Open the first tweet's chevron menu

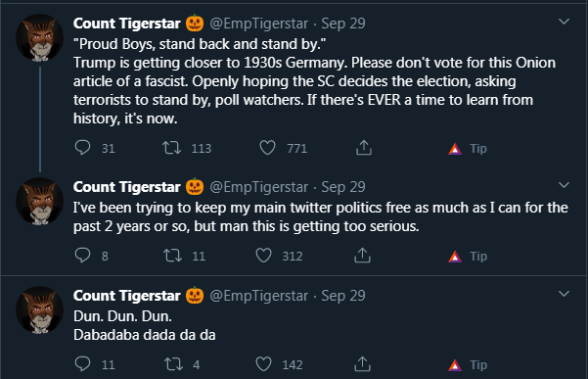564,22
